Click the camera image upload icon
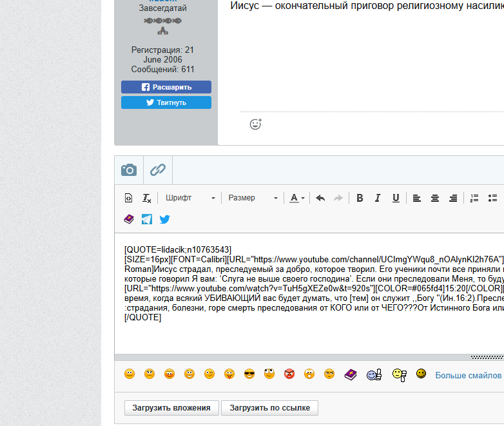This screenshot has height=426, width=504. point(129,170)
